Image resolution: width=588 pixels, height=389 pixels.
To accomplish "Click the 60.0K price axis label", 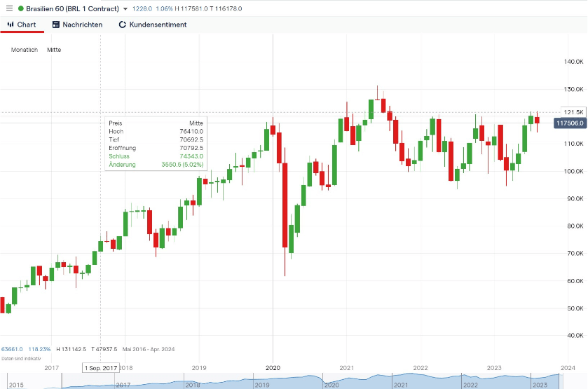I will 575,281.
